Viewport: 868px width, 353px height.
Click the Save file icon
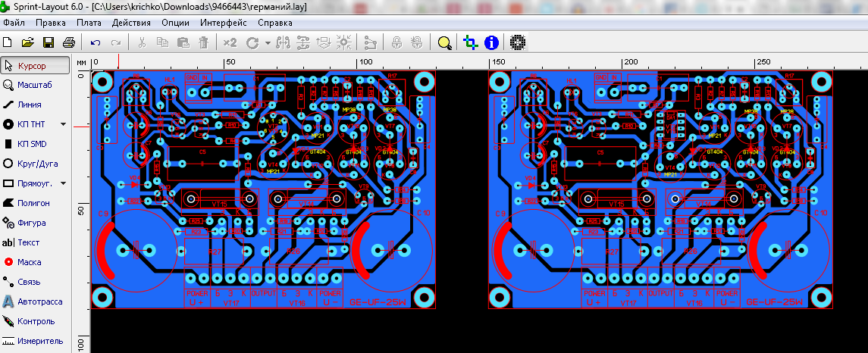48,42
